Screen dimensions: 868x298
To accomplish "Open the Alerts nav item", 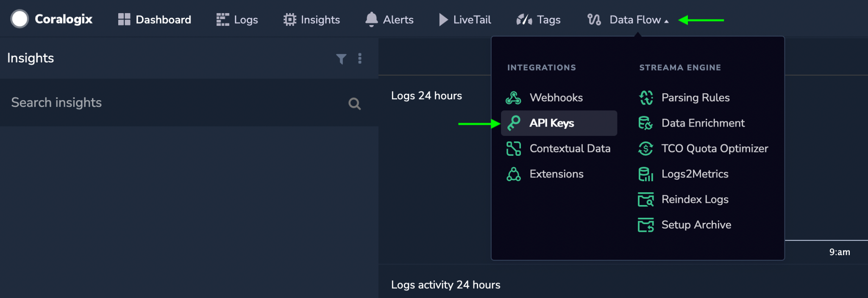I will 398,20.
